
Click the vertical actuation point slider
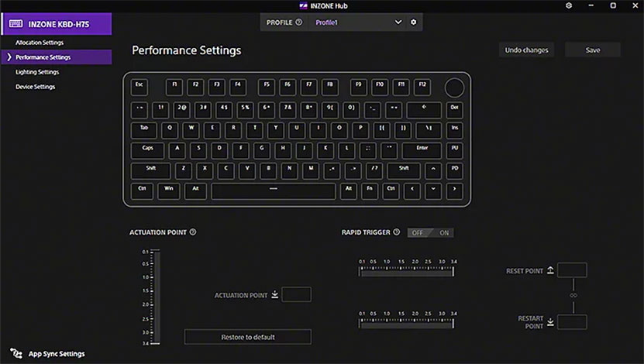[156, 297]
